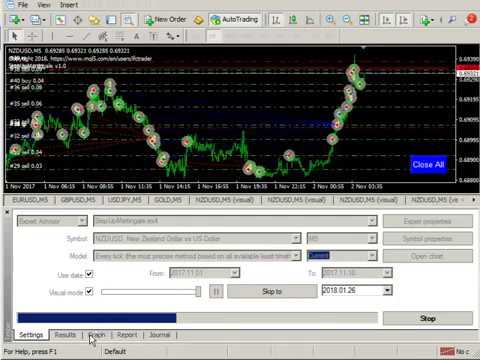This screenshot has height=360, width=480.
Task: Pause the visual test playback
Action: (216, 292)
